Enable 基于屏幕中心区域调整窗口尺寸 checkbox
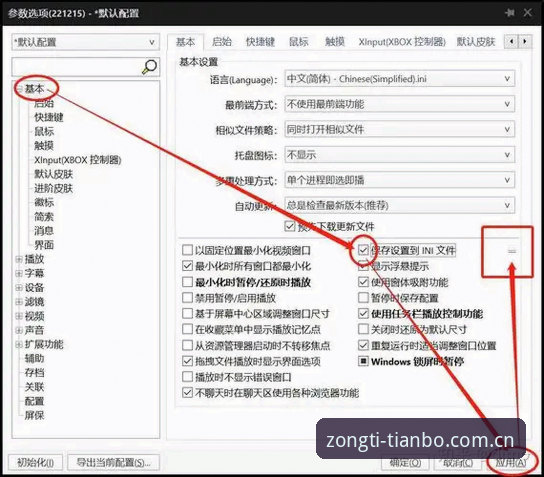Image resolution: width=544 pixels, height=477 pixels. pyautogui.click(x=187, y=314)
